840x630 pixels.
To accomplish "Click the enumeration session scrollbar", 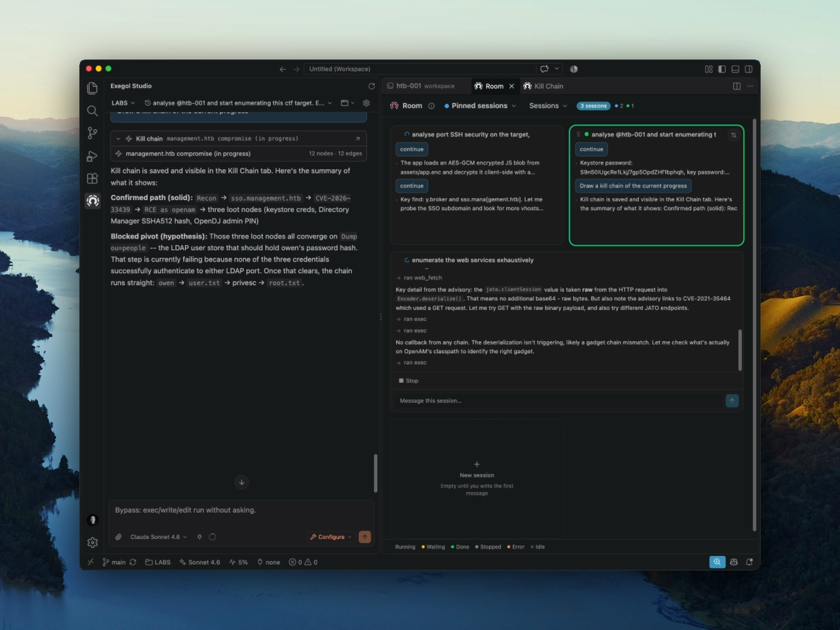I will coord(740,350).
